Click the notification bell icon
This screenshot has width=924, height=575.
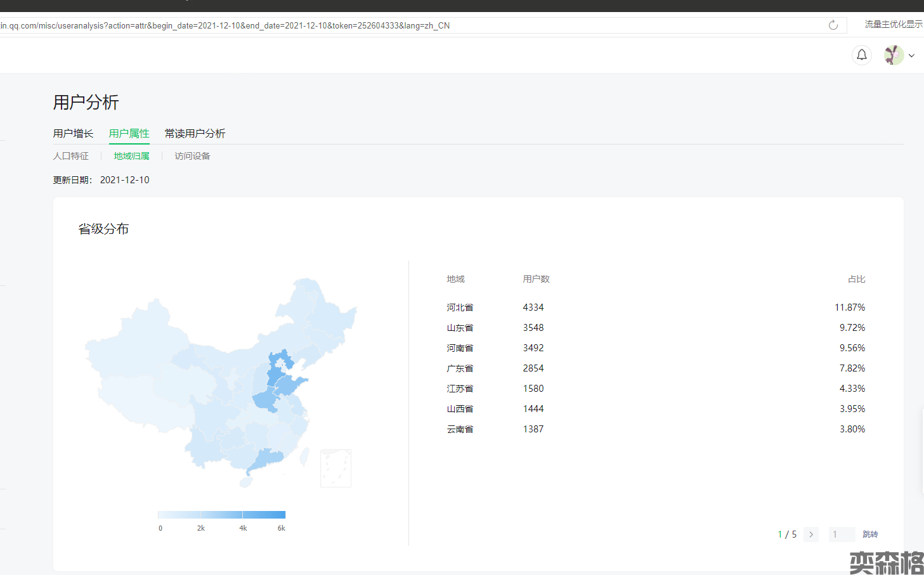(861, 55)
